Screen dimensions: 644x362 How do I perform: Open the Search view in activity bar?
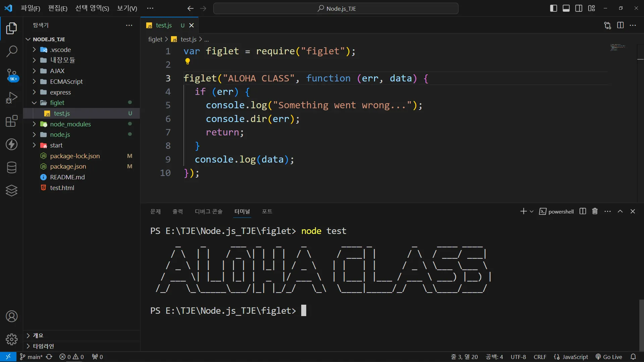pos(12,51)
